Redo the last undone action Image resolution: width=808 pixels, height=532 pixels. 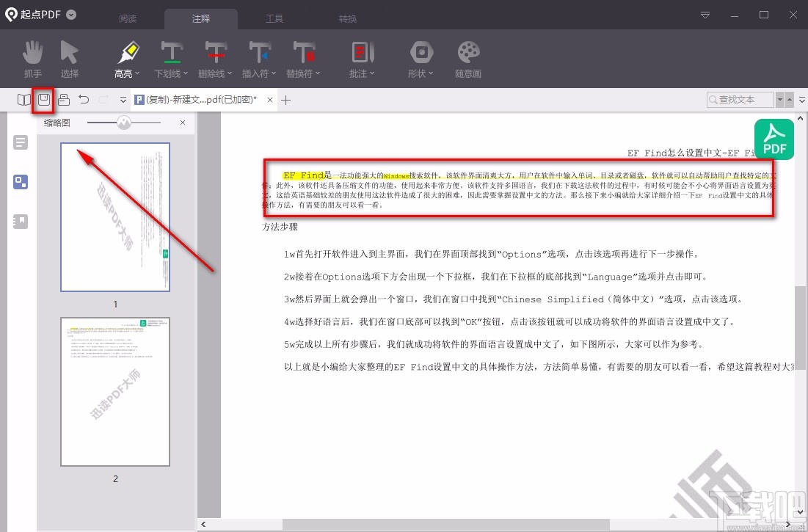[x=103, y=99]
